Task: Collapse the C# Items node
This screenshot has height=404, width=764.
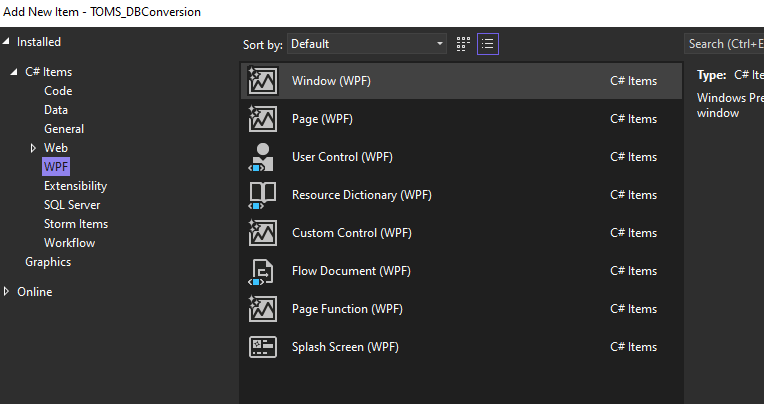Action: [x=15, y=72]
